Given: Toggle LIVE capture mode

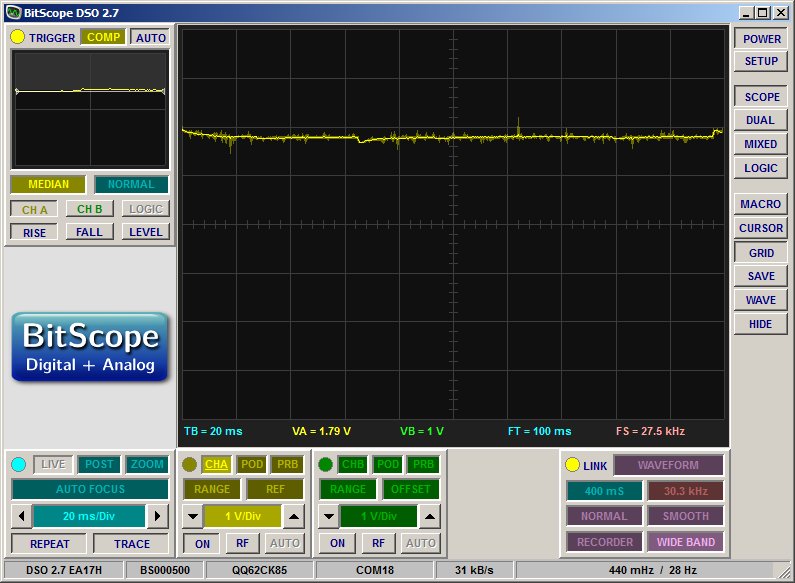Looking at the screenshot, I should pos(53,464).
